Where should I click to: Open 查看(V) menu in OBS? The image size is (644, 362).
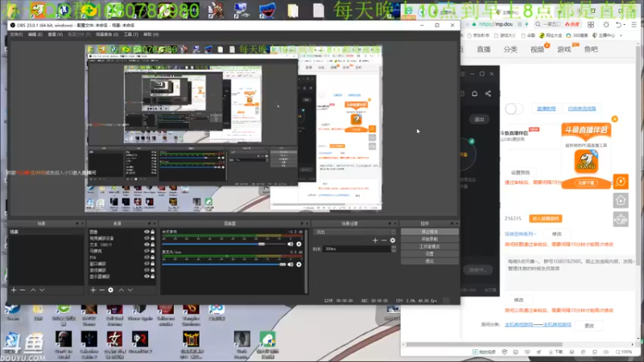pos(55,35)
